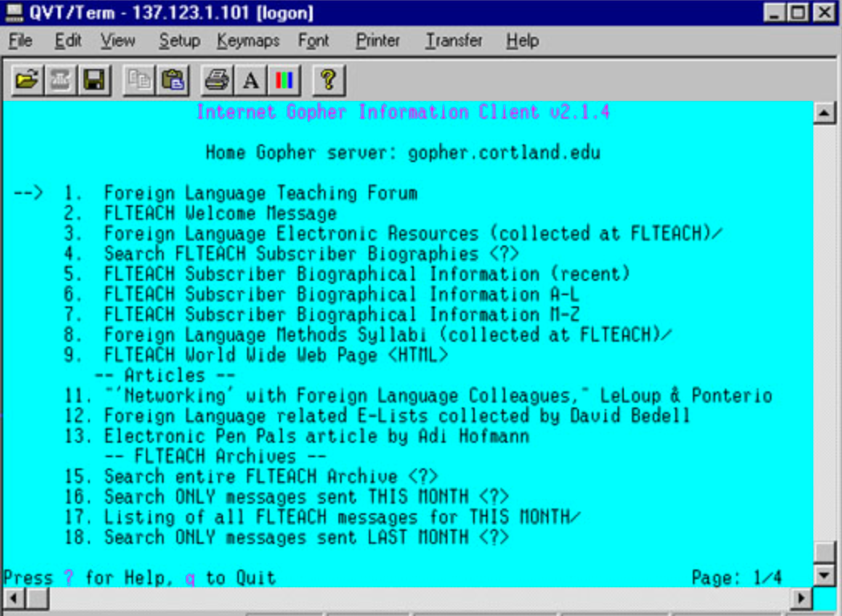This screenshot has height=616, width=842.
Task: Click 'Search entire FLTEACH Archive' entry
Action: (x=271, y=476)
